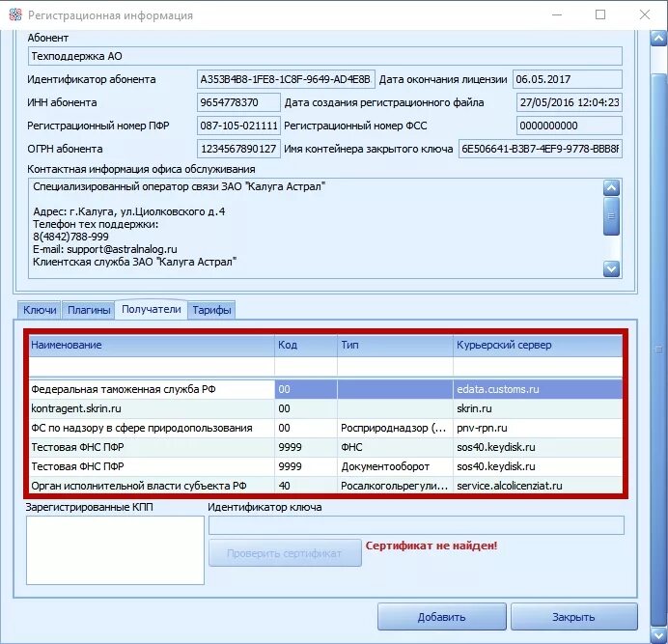Select the Получатели tab

coord(152,309)
